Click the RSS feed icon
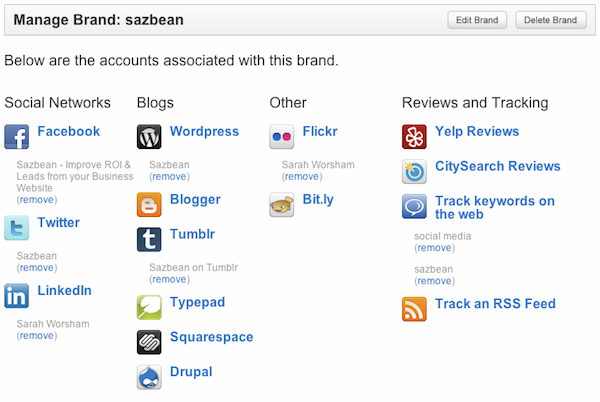600x402 pixels. click(x=414, y=309)
